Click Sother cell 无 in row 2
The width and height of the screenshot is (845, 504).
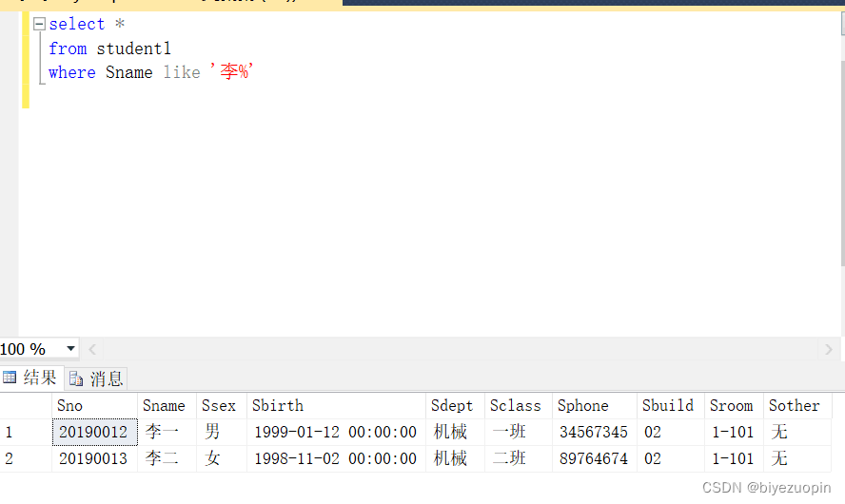click(x=797, y=458)
